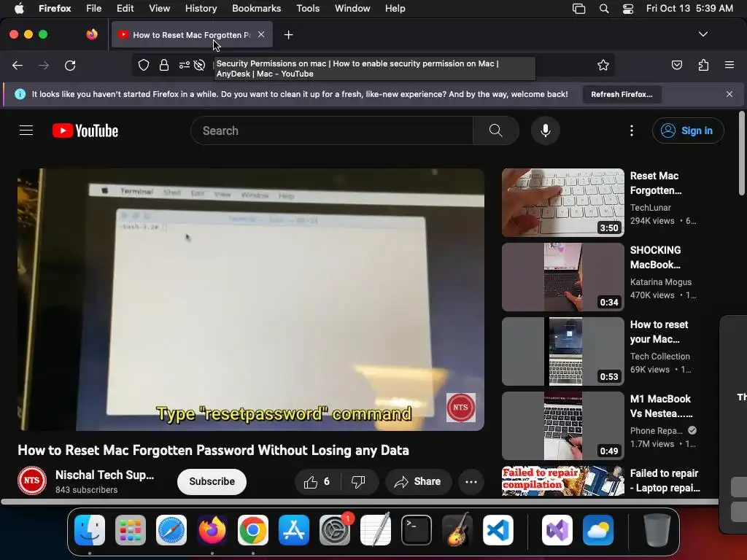The width and height of the screenshot is (747, 560).
Task: Open M1 MacBook Vs Nestea video thumbnail
Action: (562, 426)
